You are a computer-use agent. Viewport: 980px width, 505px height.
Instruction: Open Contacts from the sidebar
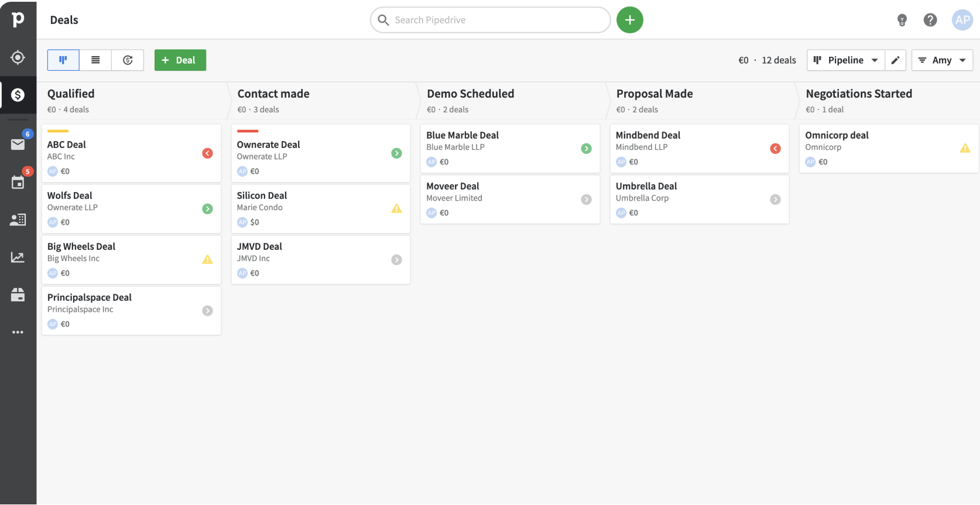point(18,219)
